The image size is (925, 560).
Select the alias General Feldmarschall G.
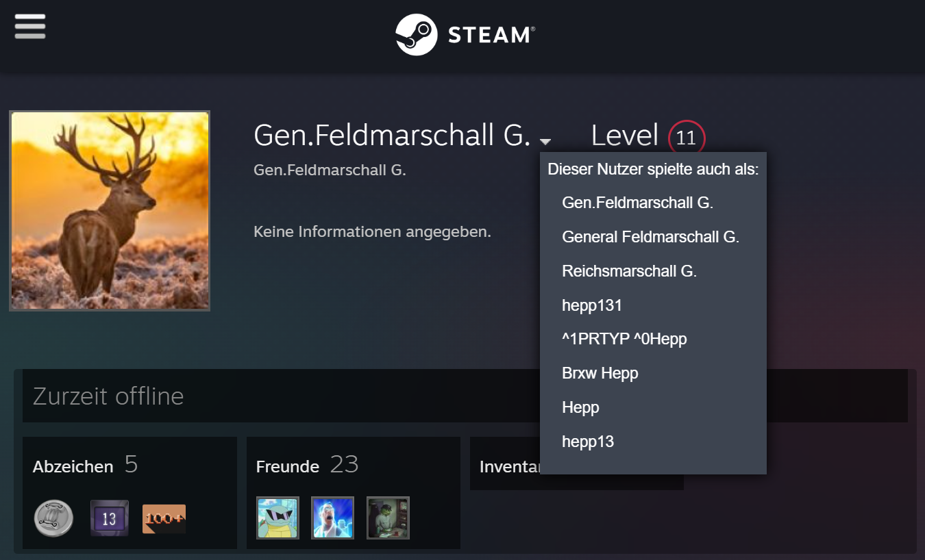click(651, 237)
